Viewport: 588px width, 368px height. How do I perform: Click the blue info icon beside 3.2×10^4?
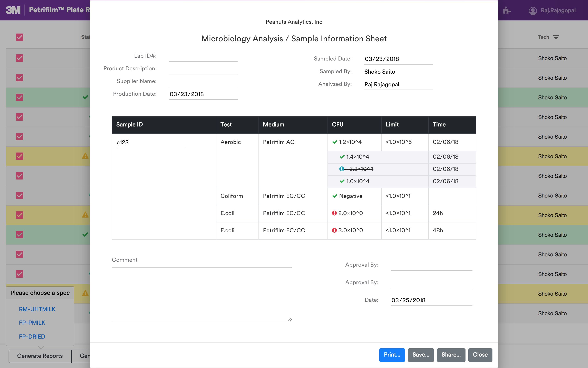(342, 169)
